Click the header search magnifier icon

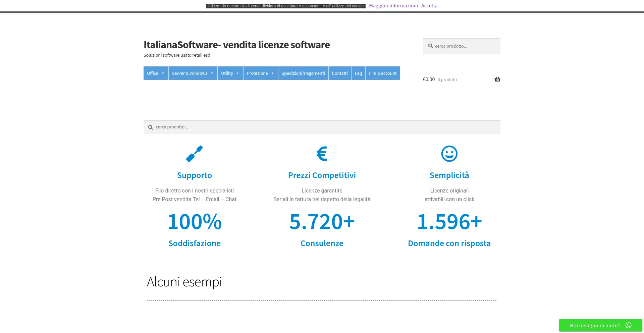tap(430, 46)
